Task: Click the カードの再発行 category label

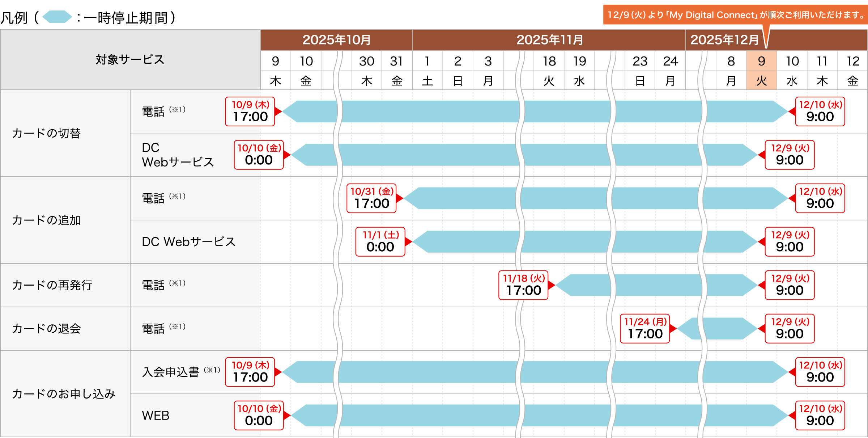Action: [52, 285]
